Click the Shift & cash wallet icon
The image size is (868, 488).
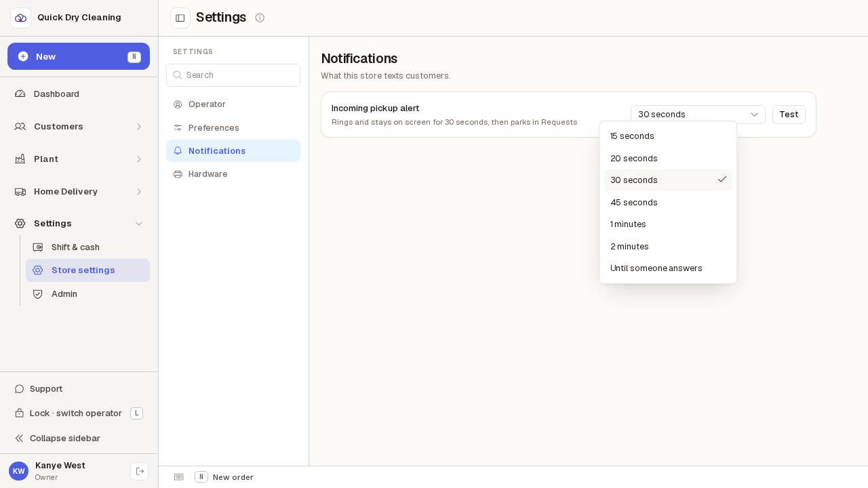click(x=38, y=247)
